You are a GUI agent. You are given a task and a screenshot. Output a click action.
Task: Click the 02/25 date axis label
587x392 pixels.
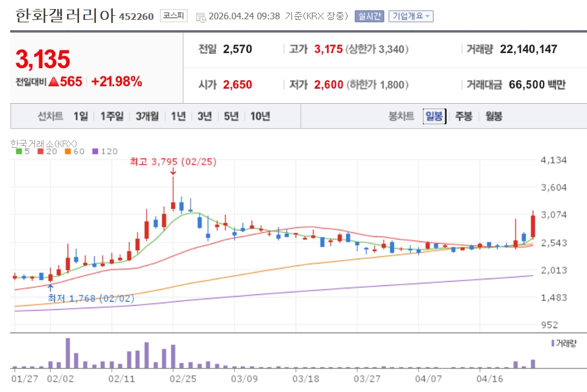point(183,379)
